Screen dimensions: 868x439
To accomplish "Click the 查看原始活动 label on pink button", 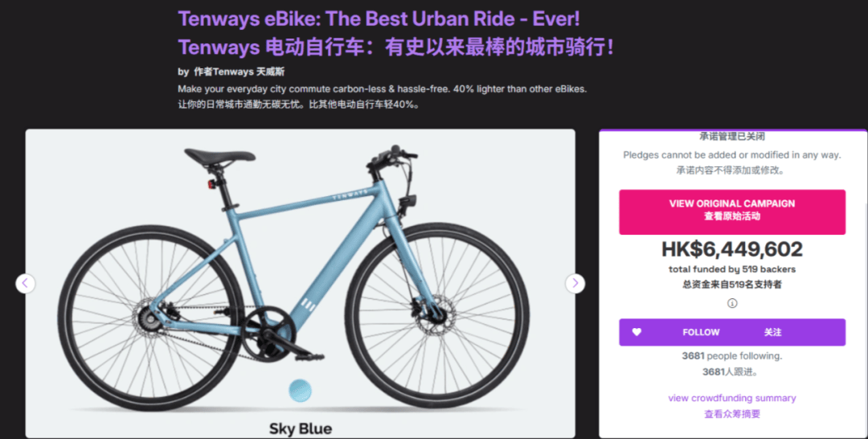I will click(x=731, y=216).
